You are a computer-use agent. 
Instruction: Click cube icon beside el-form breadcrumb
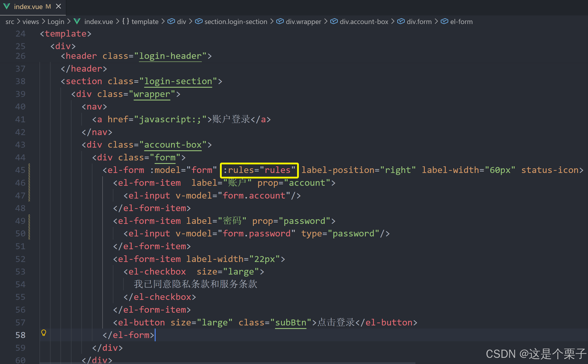pyautogui.click(x=444, y=21)
